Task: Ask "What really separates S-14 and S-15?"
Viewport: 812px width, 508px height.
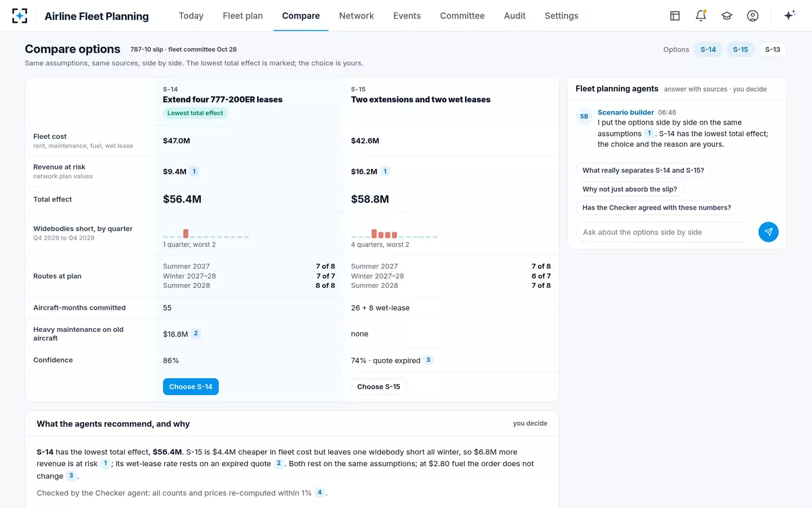Action: point(643,170)
